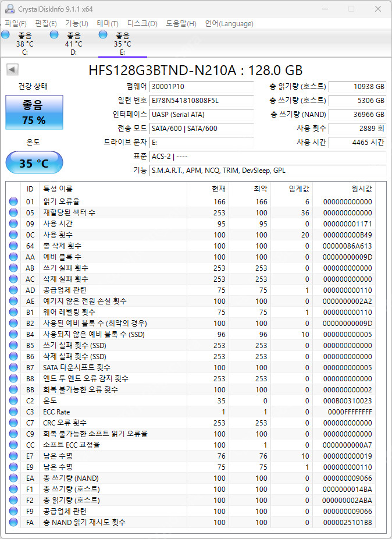Click the status orb of attribute 09
The width and height of the screenshot is (392, 539).
point(13,224)
